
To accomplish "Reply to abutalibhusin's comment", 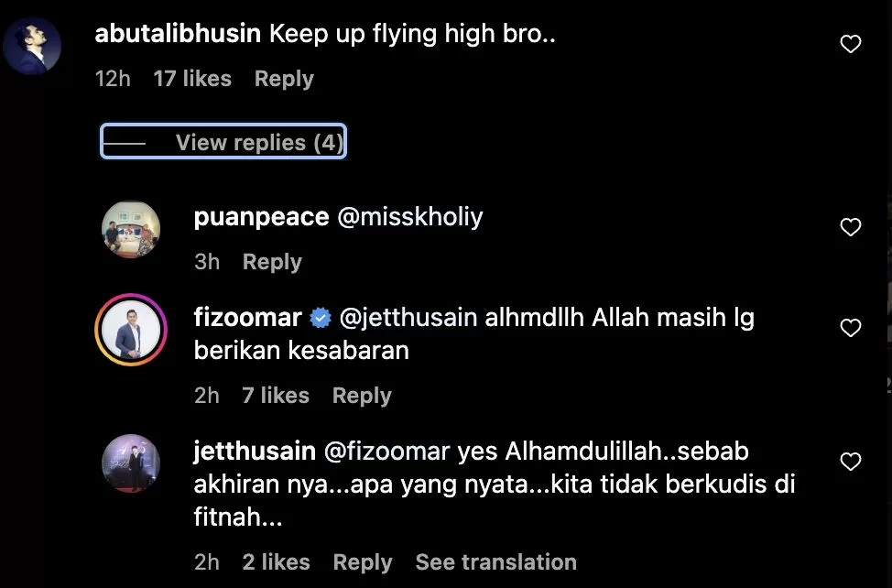I will [x=284, y=79].
